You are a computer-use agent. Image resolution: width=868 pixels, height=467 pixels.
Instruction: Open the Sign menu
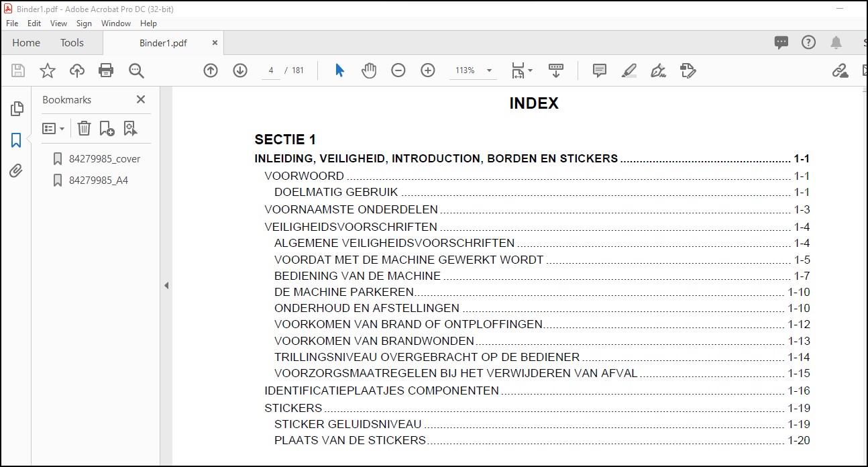pyautogui.click(x=84, y=23)
